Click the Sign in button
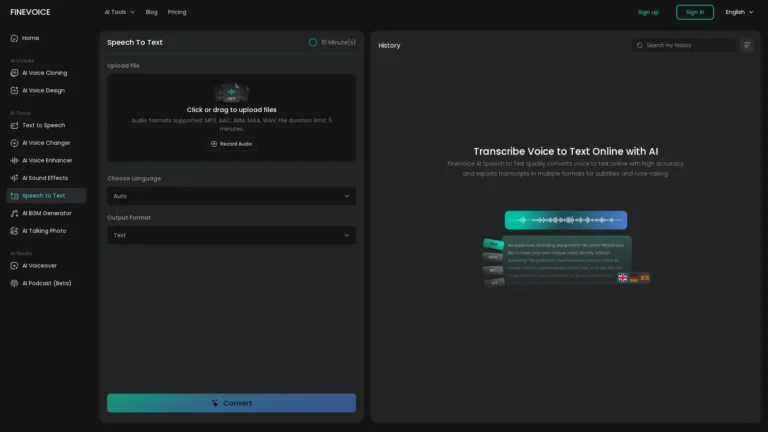The width and height of the screenshot is (768, 432). coord(694,12)
